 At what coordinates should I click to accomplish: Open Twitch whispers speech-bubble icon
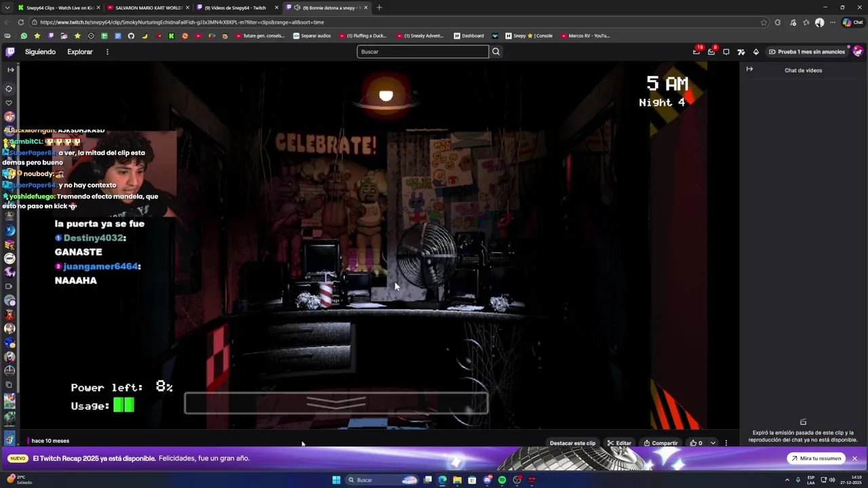pyautogui.click(x=726, y=52)
